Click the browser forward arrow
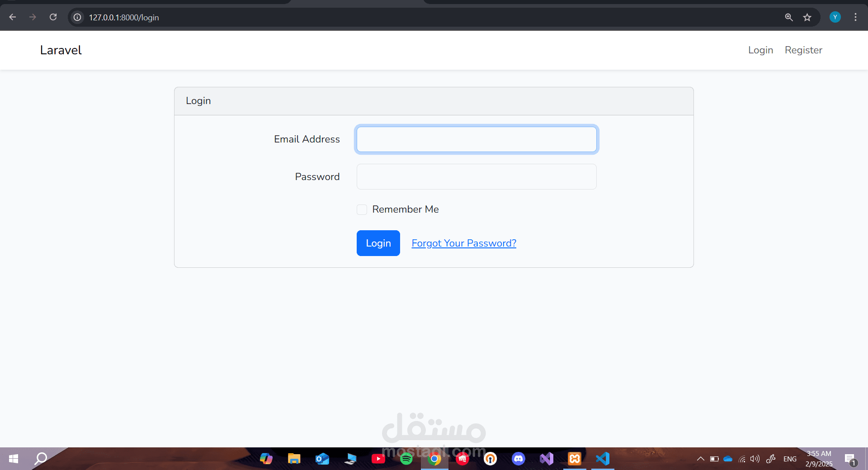Screen dimensions: 868x470 (x=33, y=17)
